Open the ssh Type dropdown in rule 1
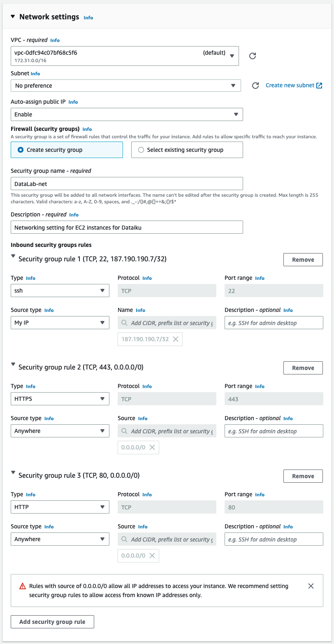 [60, 291]
